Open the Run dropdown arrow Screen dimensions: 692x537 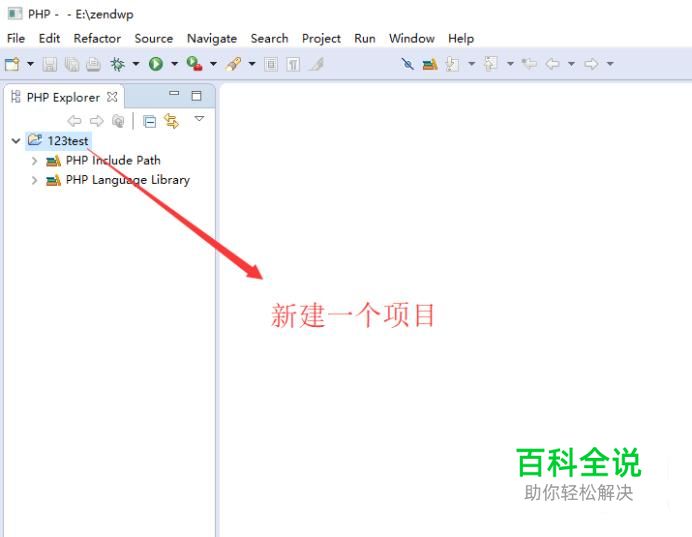tap(174, 64)
